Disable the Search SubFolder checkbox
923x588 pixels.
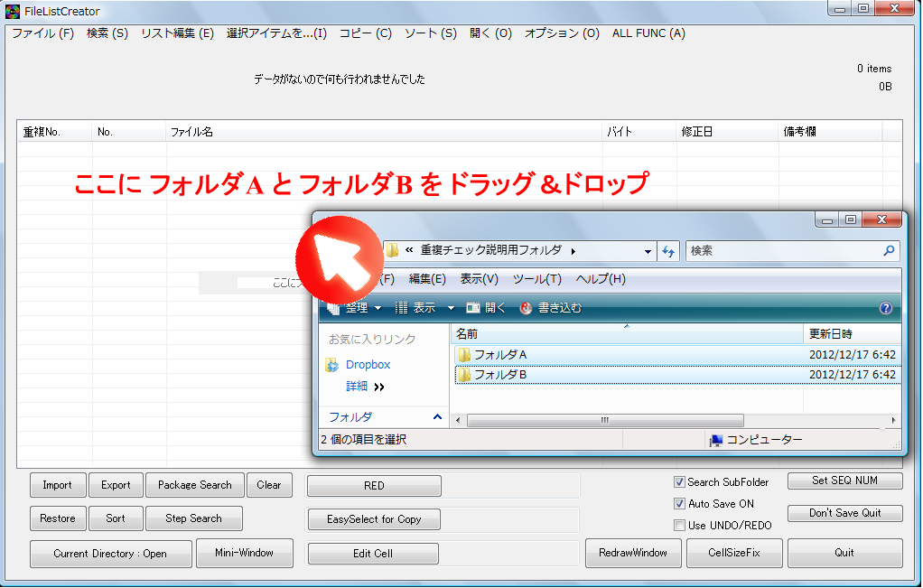[680, 481]
